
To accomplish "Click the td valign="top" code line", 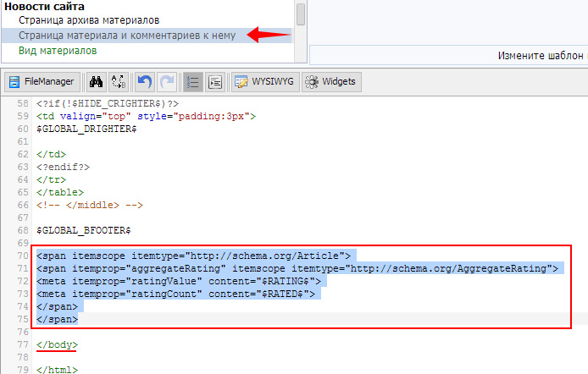I will tap(146, 116).
